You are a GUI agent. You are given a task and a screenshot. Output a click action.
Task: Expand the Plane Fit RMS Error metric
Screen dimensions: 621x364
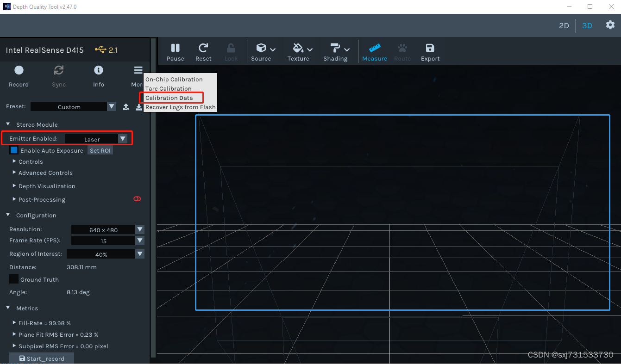click(14, 334)
